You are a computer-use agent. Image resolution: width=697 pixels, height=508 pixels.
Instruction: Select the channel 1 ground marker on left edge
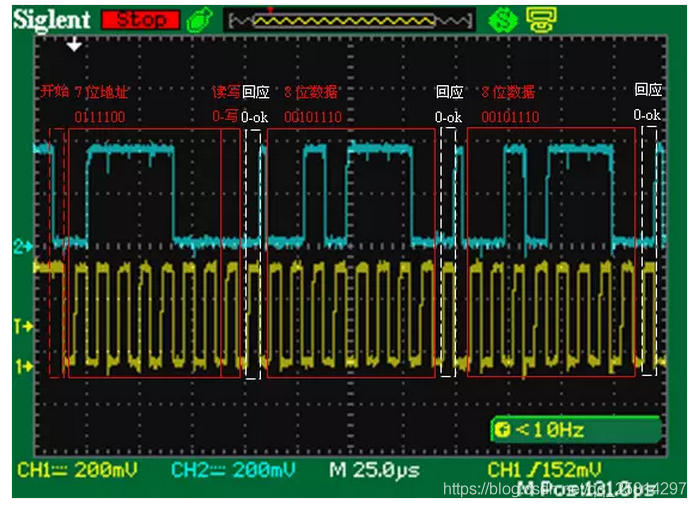point(23,366)
